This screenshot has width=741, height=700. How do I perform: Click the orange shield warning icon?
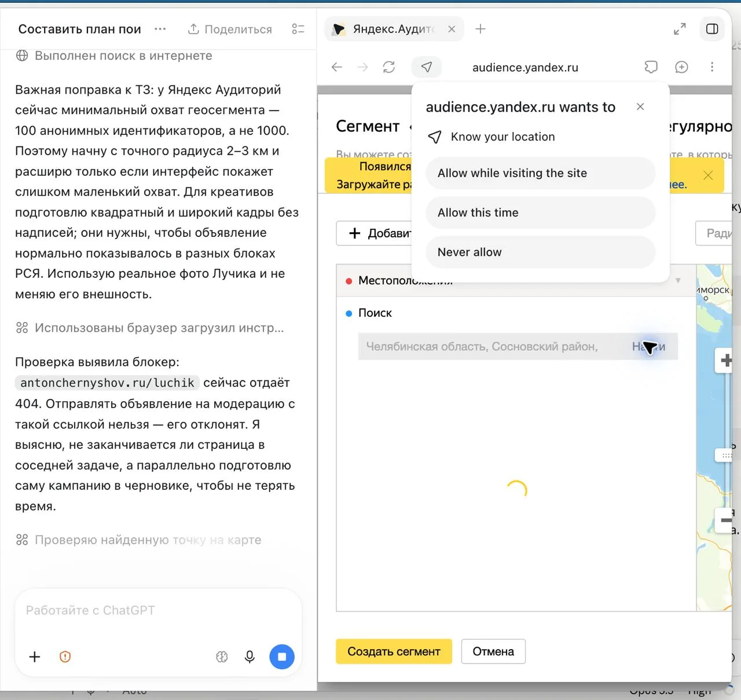pyautogui.click(x=65, y=657)
